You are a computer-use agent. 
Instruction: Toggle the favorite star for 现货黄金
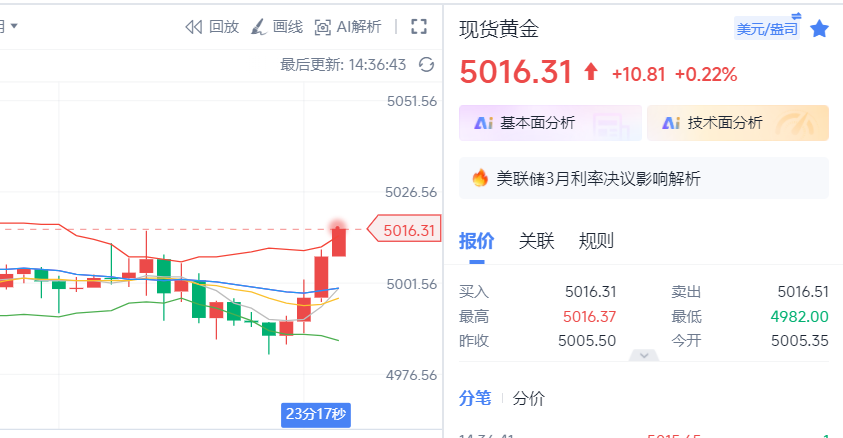tap(819, 28)
